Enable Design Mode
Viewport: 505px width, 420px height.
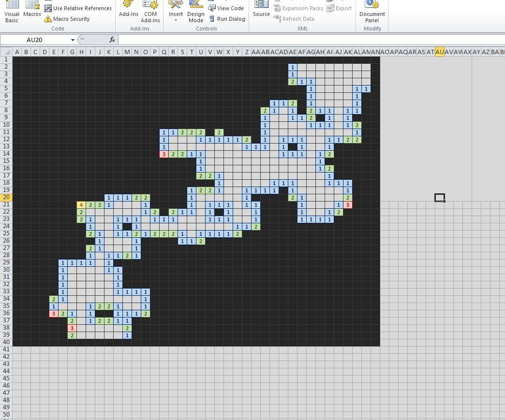[x=195, y=11]
